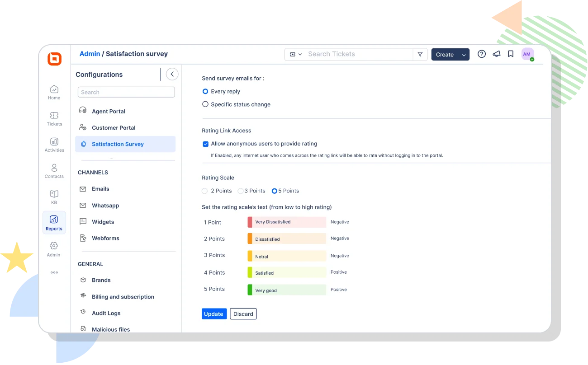Open Admin settings from the sidebar

pyautogui.click(x=53, y=248)
